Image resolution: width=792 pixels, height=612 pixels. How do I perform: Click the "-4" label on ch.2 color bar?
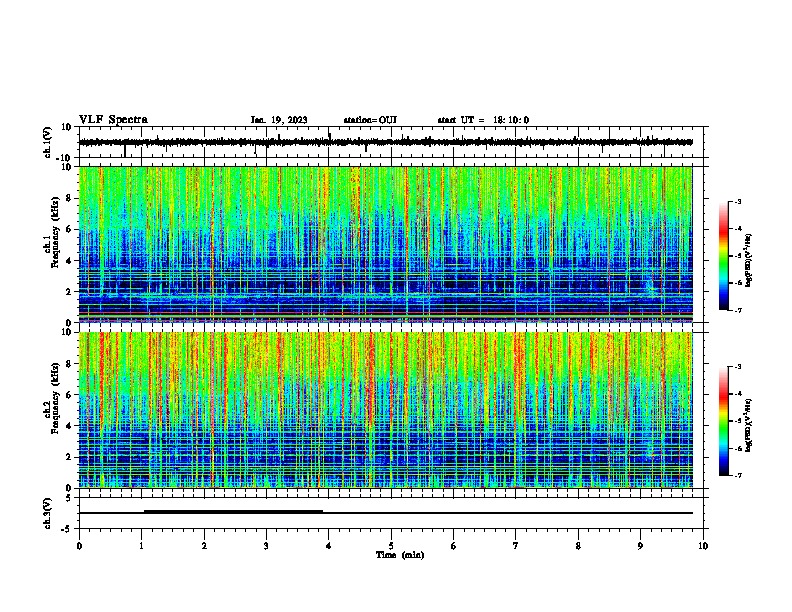pos(737,393)
